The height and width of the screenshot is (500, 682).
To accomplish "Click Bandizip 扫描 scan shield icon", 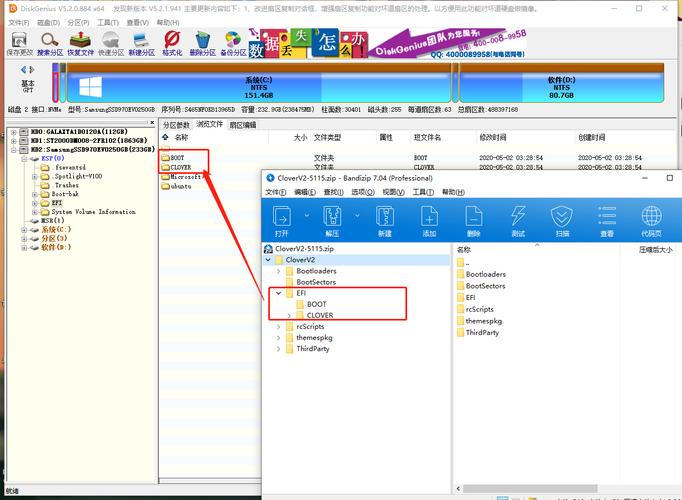I will (562, 220).
